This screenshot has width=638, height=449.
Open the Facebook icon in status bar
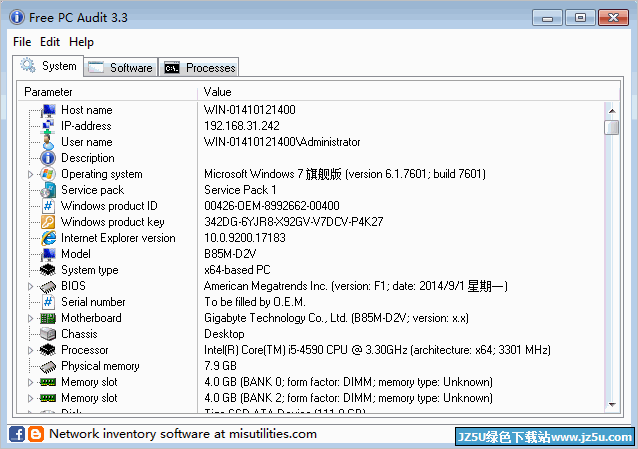pyautogui.click(x=17, y=434)
